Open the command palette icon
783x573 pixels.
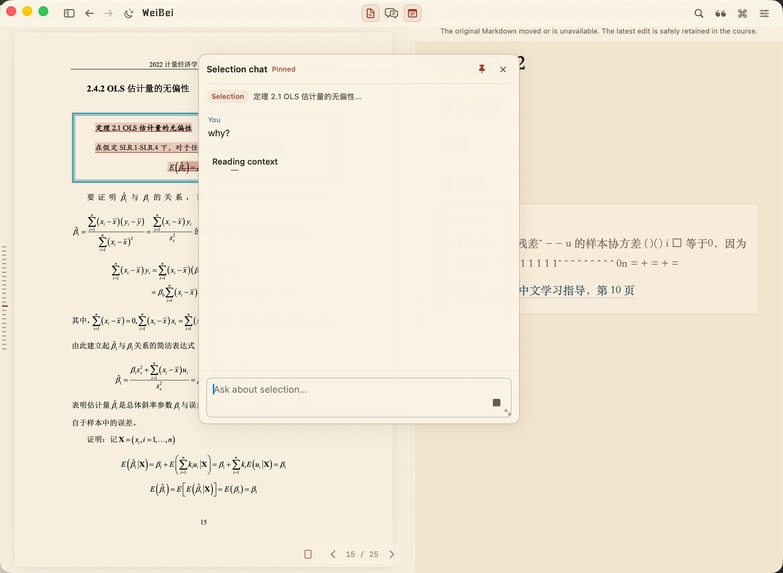coord(743,13)
